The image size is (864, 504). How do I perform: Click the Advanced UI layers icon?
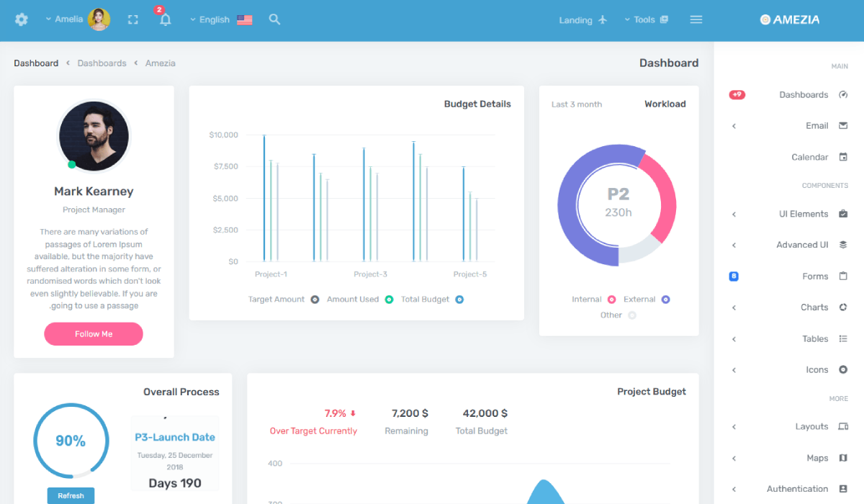(x=843, y=245)
